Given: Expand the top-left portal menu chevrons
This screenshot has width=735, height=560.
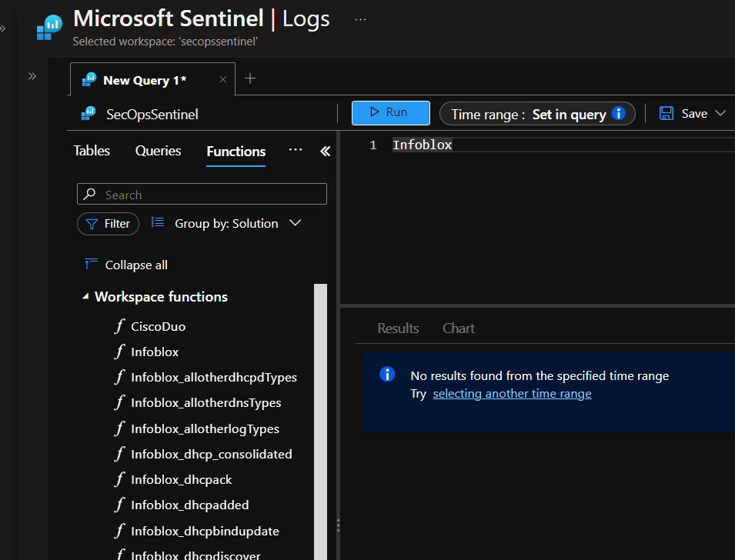Looking at the screenshot, I should pyautogui.click(x=2, y=28).
